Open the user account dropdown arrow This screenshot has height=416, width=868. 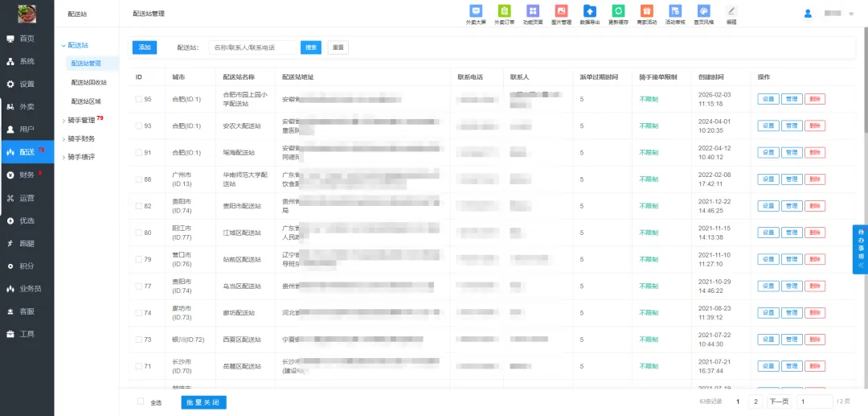[x=851, y=14]
